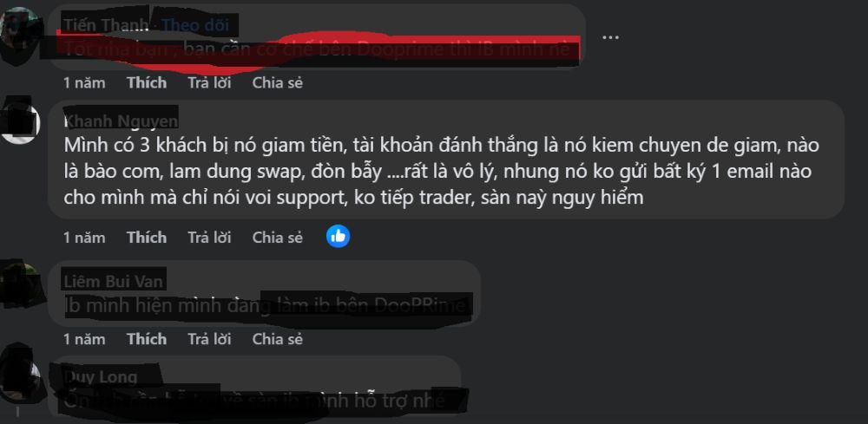
Task: Open the three-dot options menu
Action: coord(610,36)
